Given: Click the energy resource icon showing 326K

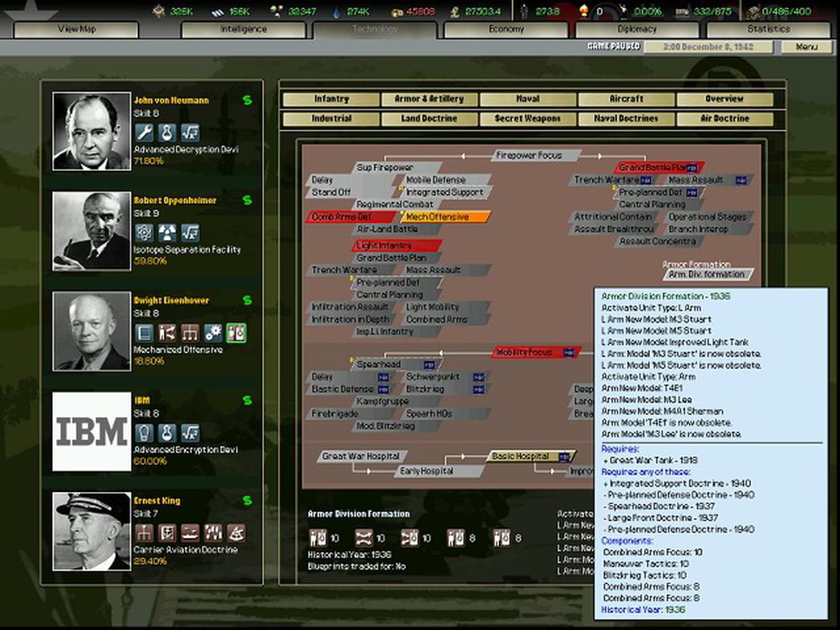Looking at the screenshot, I should (159, 10).
